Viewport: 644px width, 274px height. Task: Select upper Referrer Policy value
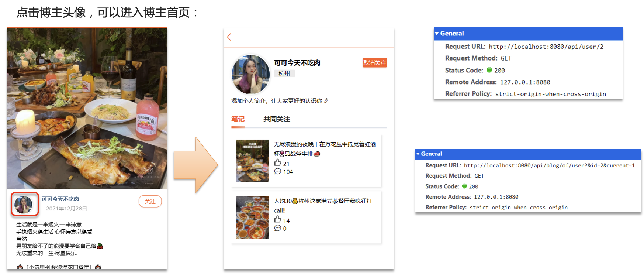coord(550,94)
